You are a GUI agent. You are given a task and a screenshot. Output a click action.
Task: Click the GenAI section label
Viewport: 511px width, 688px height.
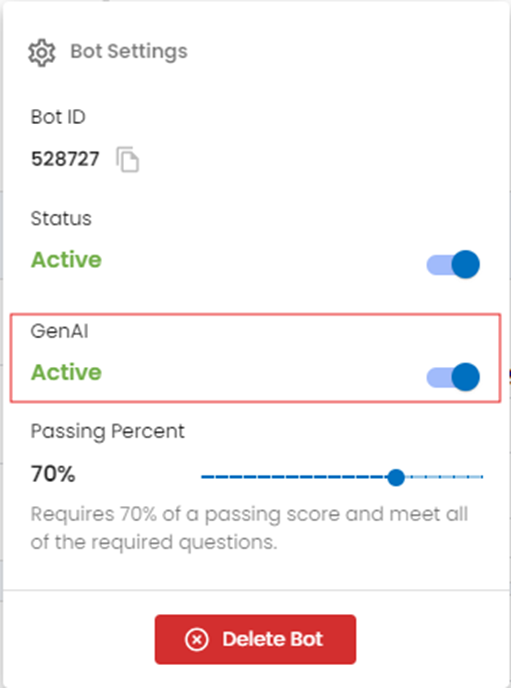[59, 331]
